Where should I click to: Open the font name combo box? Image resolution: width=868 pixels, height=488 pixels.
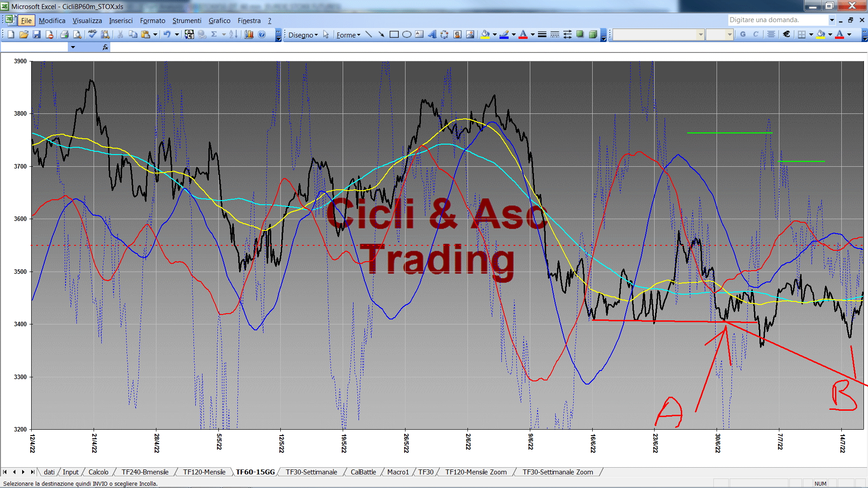tap(658, 34)
